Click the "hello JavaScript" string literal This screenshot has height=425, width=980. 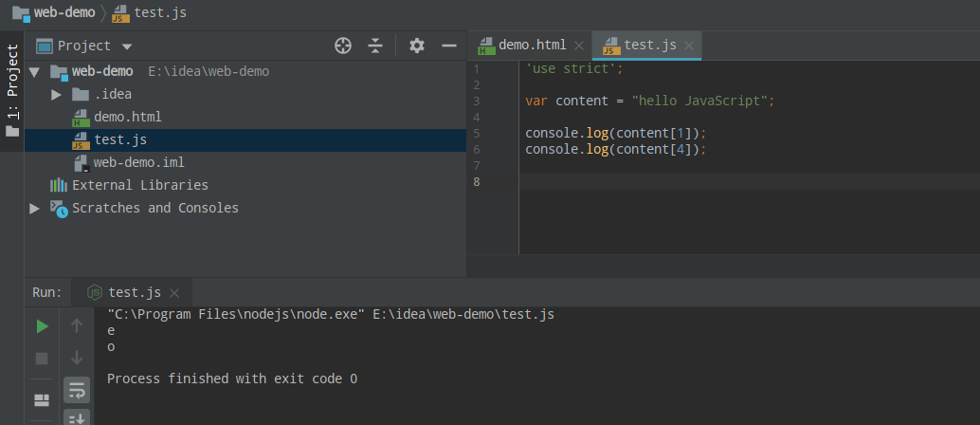pyautogui.click(x=699, y=101)
